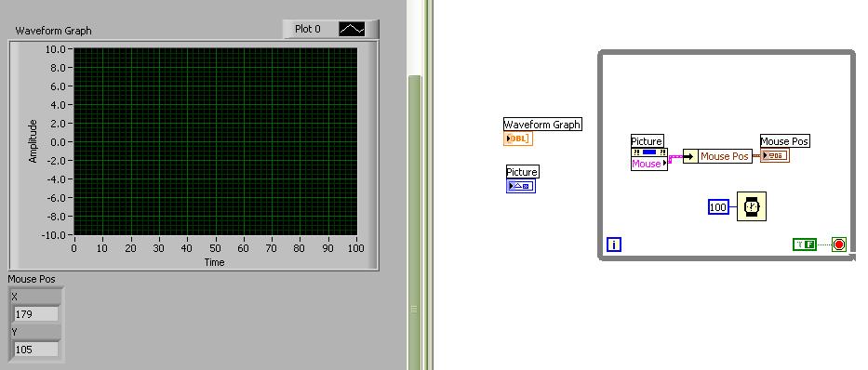Click inside the waveform graph plot area
The image size is (868, 370).
click(215, 141)
